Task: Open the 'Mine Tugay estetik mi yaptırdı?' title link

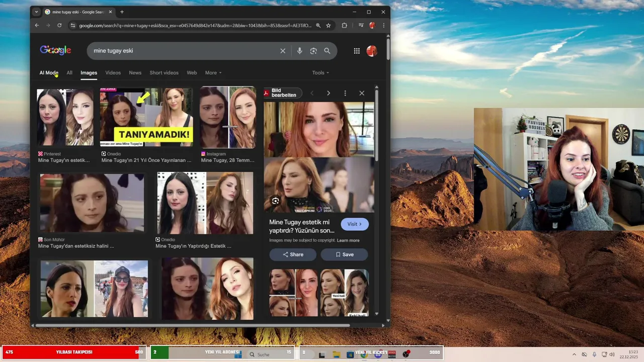Action: click(x=302, y=226)
